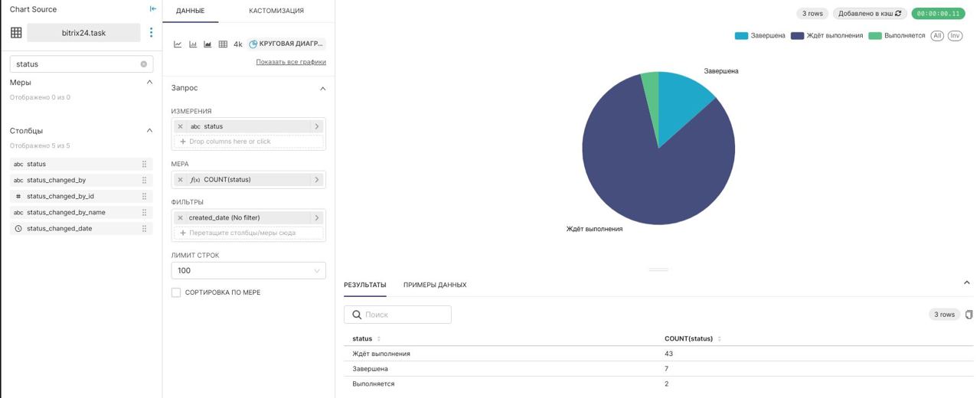Toggle the Ждёт выполнения legend item
Viewport: 980px width, 398px height.
point(827,36)
